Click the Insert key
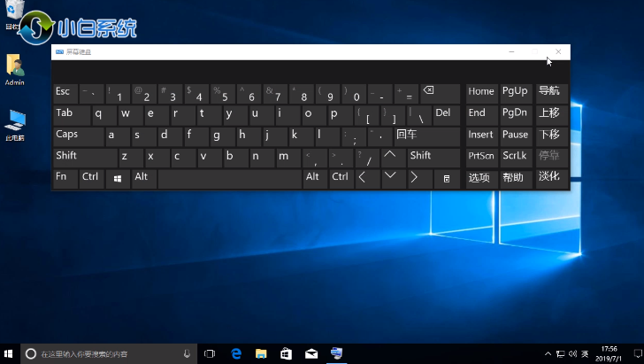 pyautogui.click(x=481, y=136)
